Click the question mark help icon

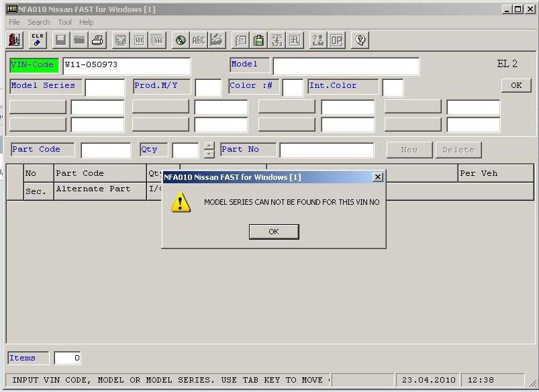tap(360, 40)
